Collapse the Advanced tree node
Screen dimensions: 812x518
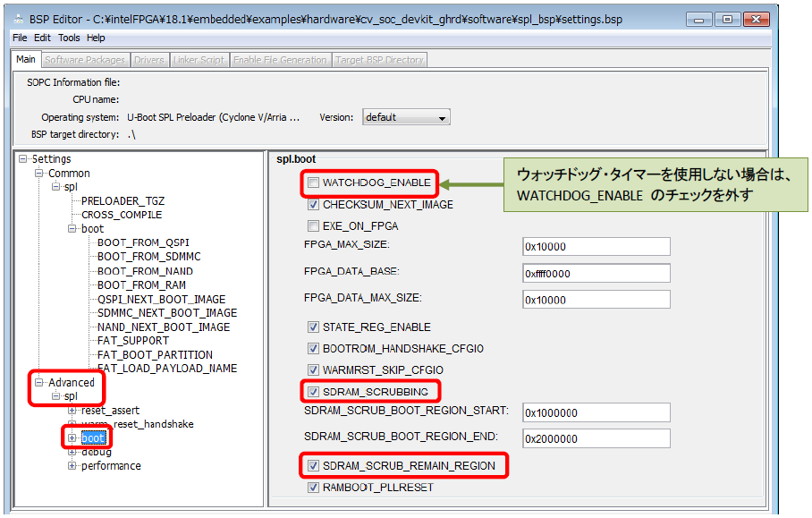(40, 383)
